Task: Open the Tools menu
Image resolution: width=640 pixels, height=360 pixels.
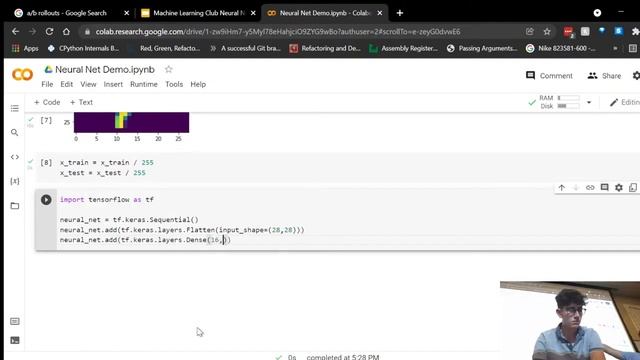Action: tap(174, 84)
